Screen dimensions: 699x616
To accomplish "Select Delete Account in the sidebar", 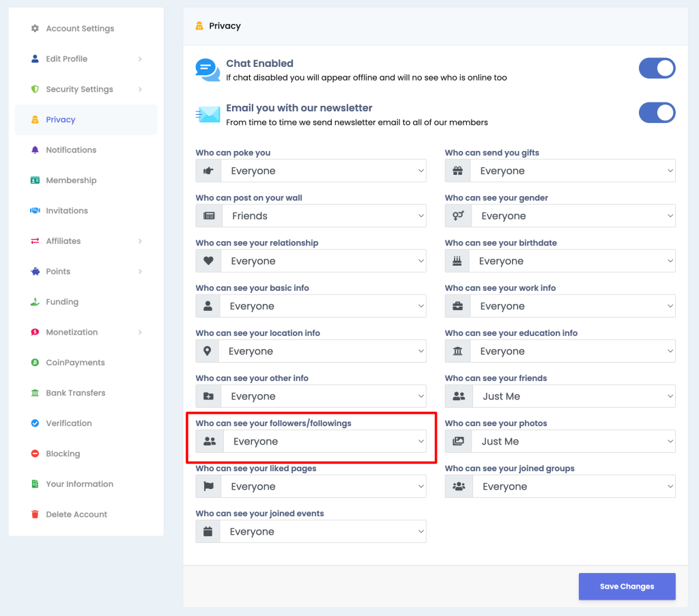I will coord(86,514).
